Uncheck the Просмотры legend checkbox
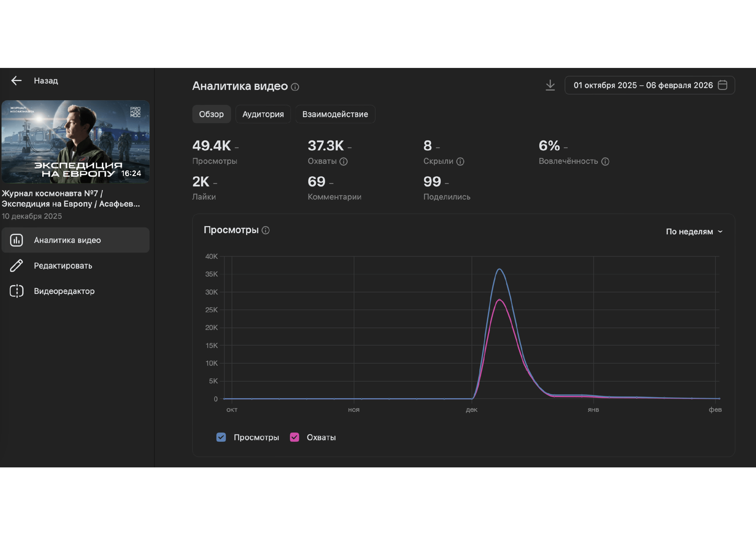Screen dimensions: 756x535 tap(221, 437)
